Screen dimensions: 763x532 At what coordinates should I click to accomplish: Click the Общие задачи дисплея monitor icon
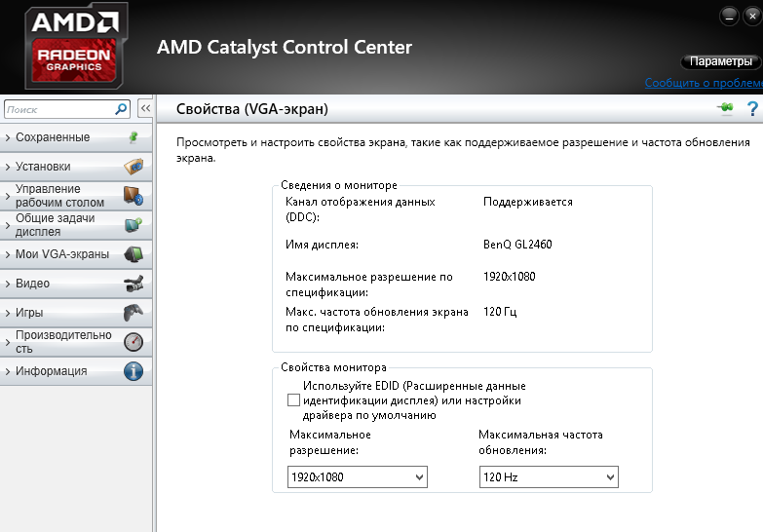(134, 225)
